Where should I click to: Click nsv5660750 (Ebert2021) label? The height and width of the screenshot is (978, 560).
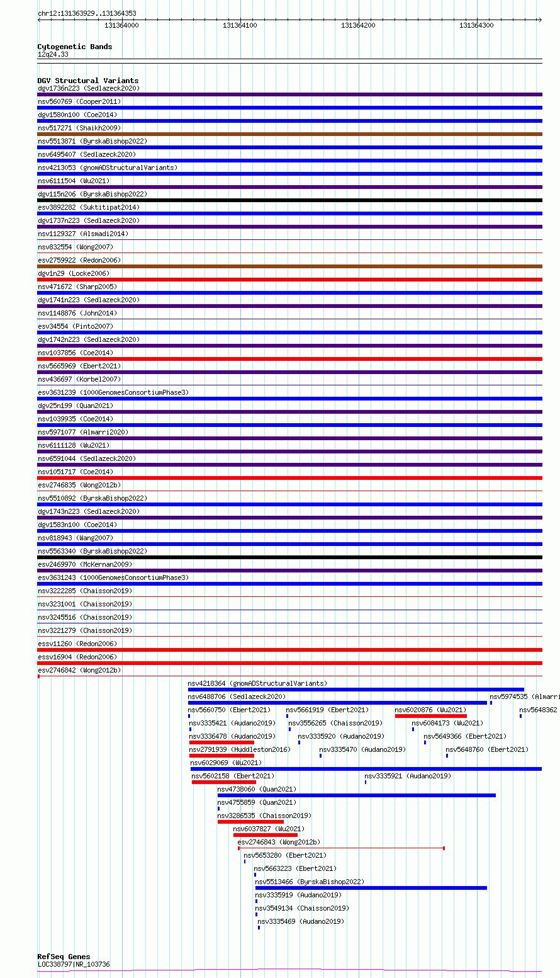[229, 710]
